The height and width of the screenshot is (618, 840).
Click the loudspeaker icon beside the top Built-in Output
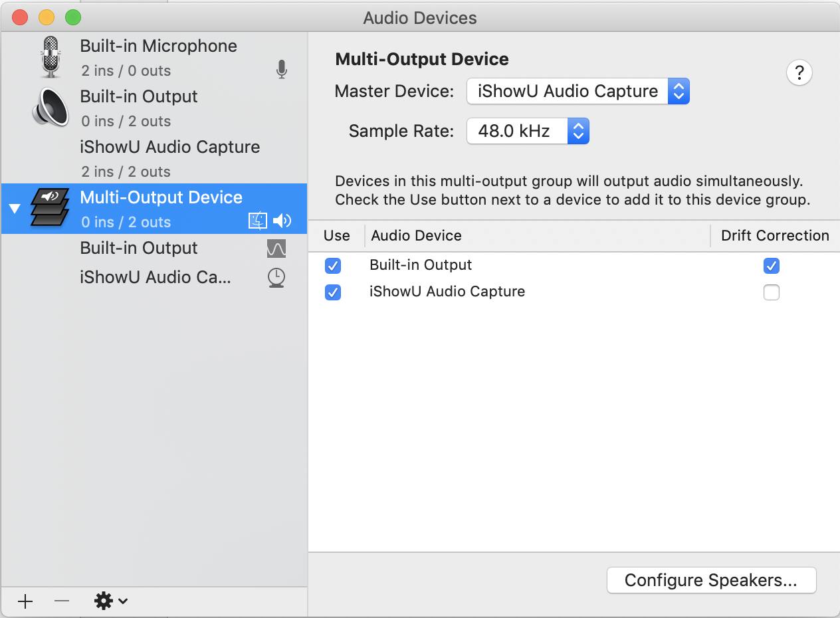pos(51,107)
